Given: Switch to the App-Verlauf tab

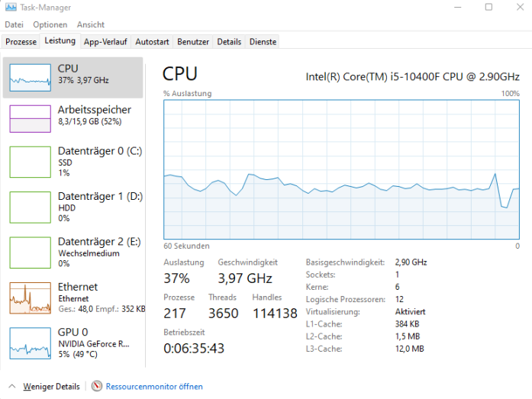Looking at the screenshot, I should (105, 42).
